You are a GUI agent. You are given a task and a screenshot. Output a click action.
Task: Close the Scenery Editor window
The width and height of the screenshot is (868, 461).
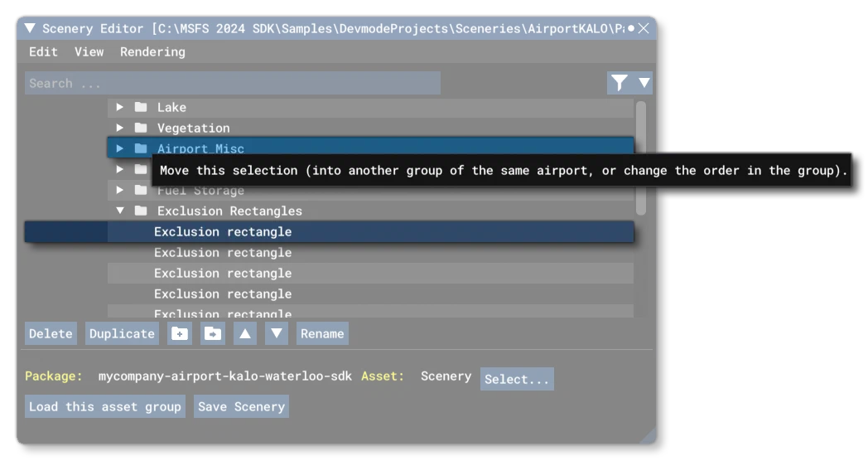click(644, 28)
